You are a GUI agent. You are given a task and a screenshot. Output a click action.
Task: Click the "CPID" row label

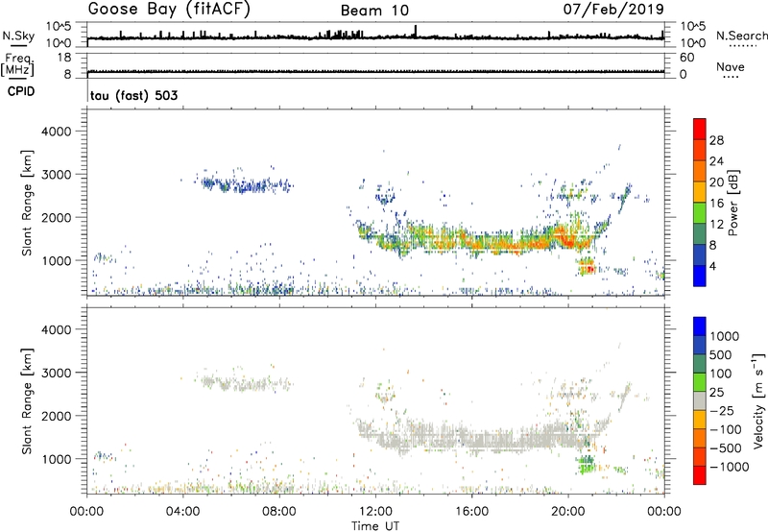21,91
